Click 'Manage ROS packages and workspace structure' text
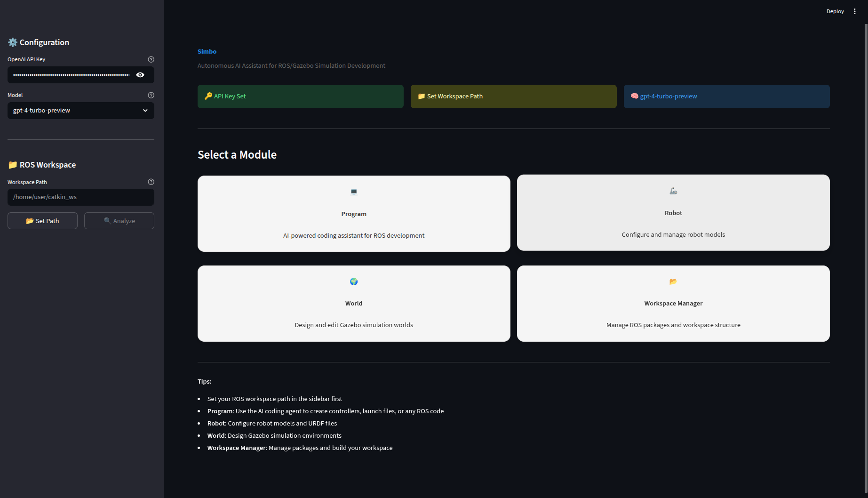Screen dimensions: 868x498 point(673,325)
